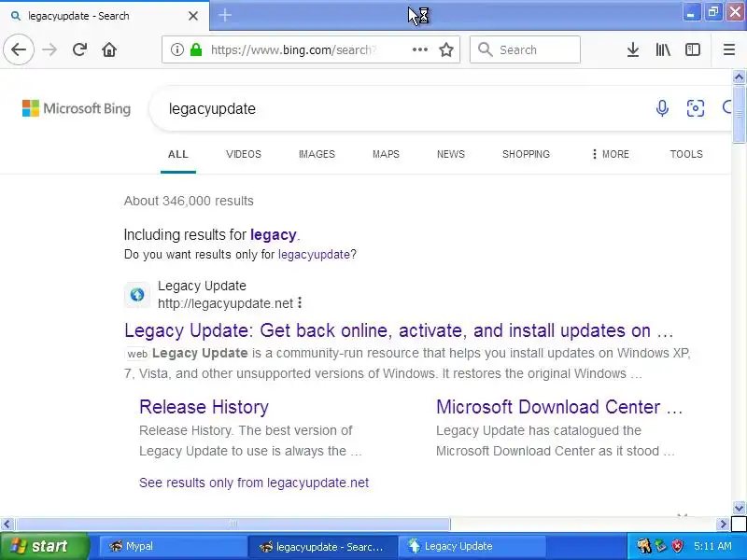
Task: Click horizontal scrollbar right arrow
Action: click(x=723, y=525)
